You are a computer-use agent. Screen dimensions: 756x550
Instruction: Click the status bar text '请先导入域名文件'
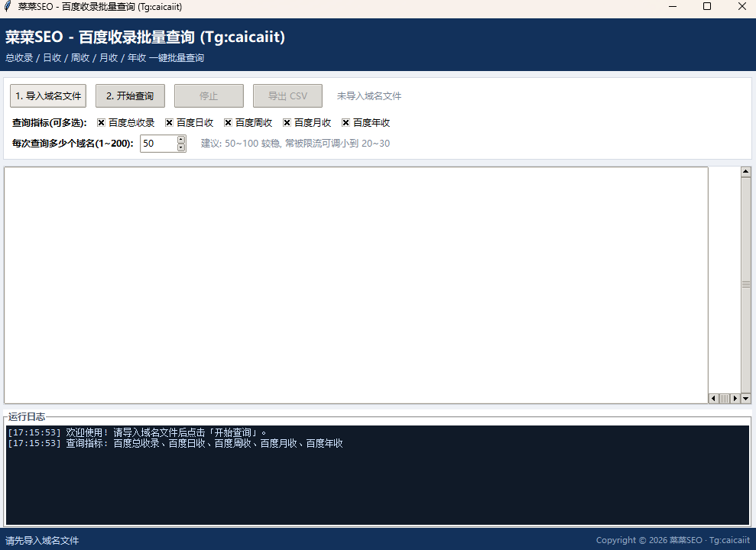pos(43,540)
